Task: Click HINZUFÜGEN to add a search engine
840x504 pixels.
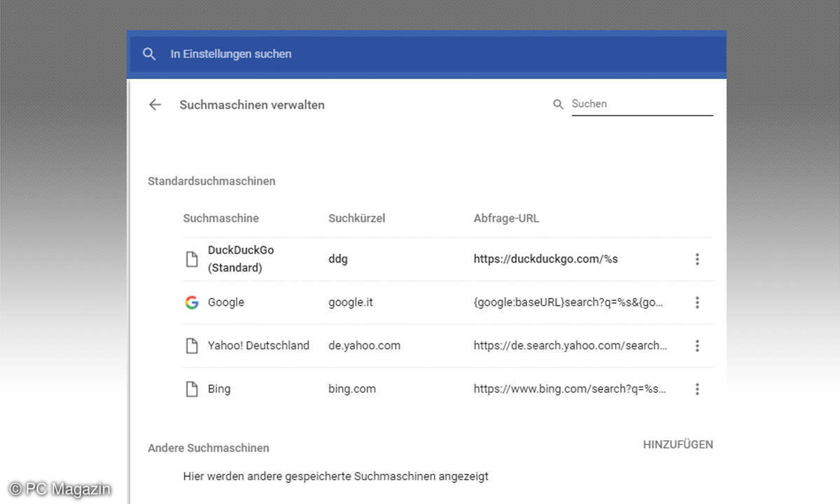Action: 678,444
